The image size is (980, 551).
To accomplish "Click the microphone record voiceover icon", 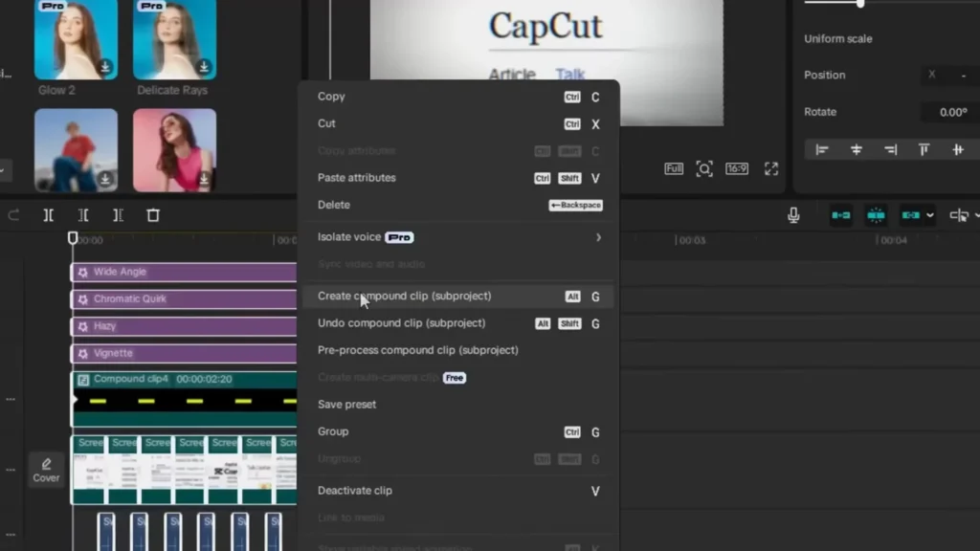I will click(x=793, y=215).
